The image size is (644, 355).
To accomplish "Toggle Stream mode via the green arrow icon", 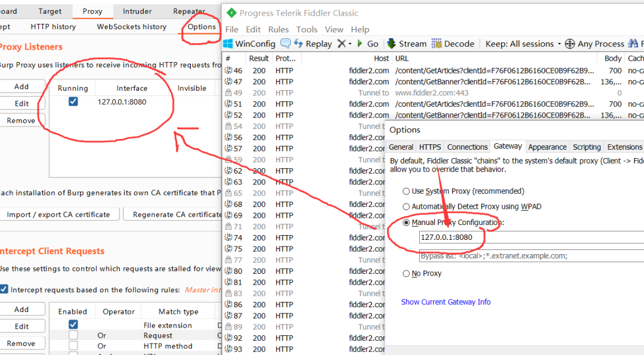I will 391,44.
